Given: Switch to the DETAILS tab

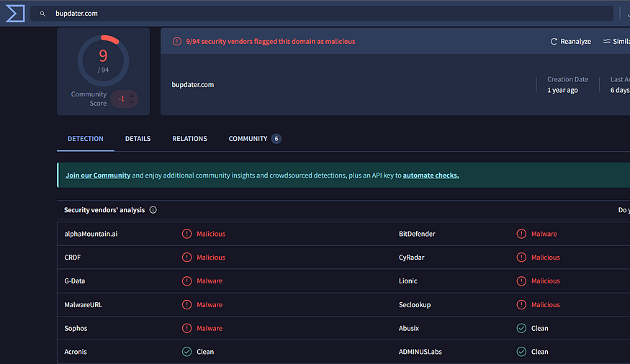Looking at the screenshot, I should click(138, 138).
